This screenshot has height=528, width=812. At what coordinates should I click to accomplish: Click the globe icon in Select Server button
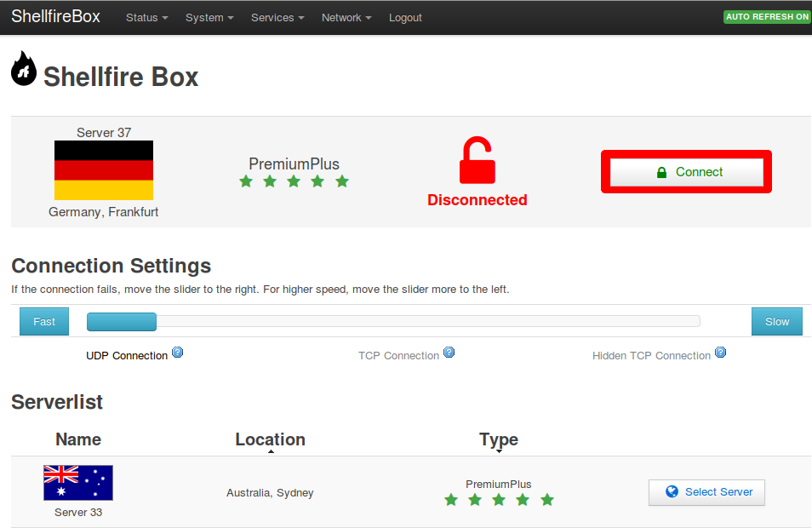(672, 491)
